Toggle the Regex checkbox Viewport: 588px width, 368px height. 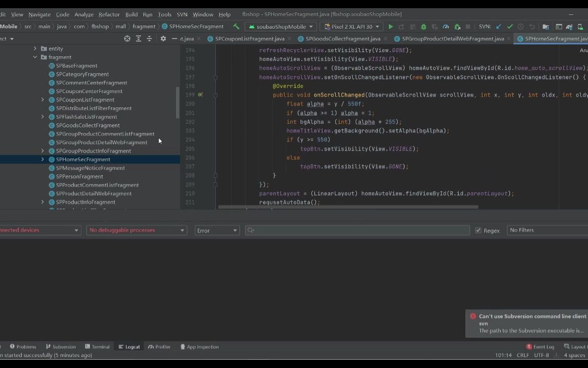[x=478, y=230]
